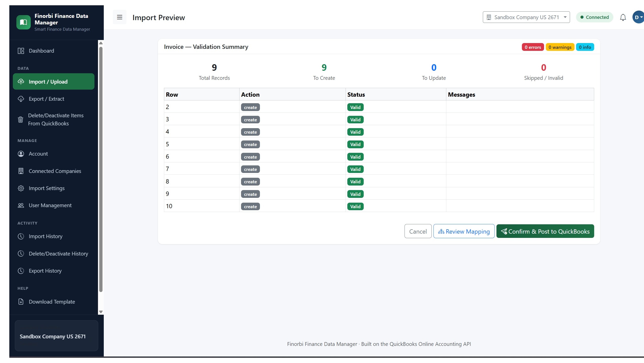Click the To Create count
The image size is (644, 363).
(x=324, y=67)
